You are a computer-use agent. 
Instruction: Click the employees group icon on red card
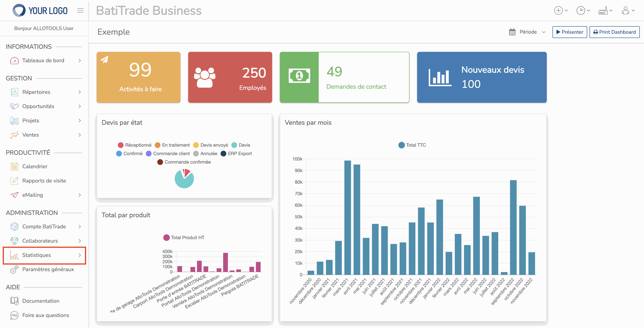pos(205,77)
